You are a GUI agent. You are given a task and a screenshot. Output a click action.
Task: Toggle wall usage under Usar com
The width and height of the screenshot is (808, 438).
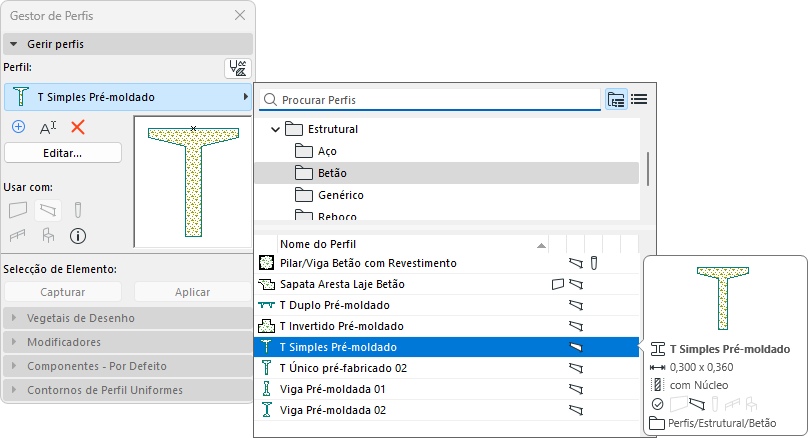(18, 209)
